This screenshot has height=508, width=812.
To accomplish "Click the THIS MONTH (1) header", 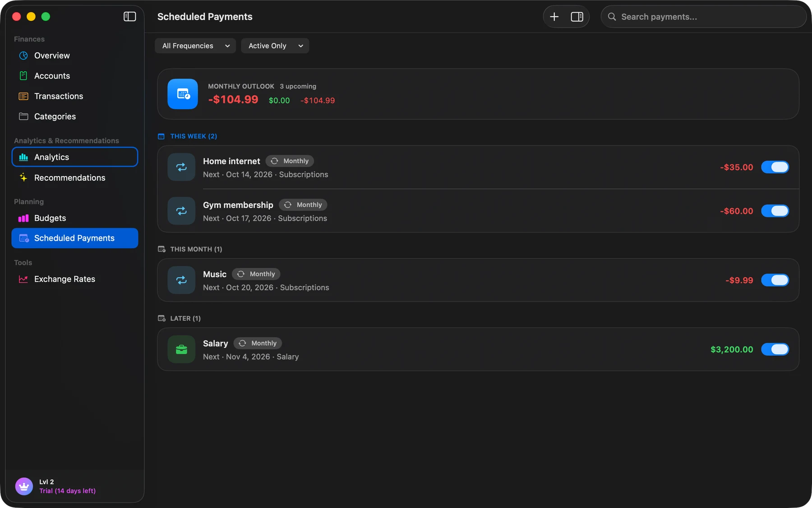I will 196,249.
